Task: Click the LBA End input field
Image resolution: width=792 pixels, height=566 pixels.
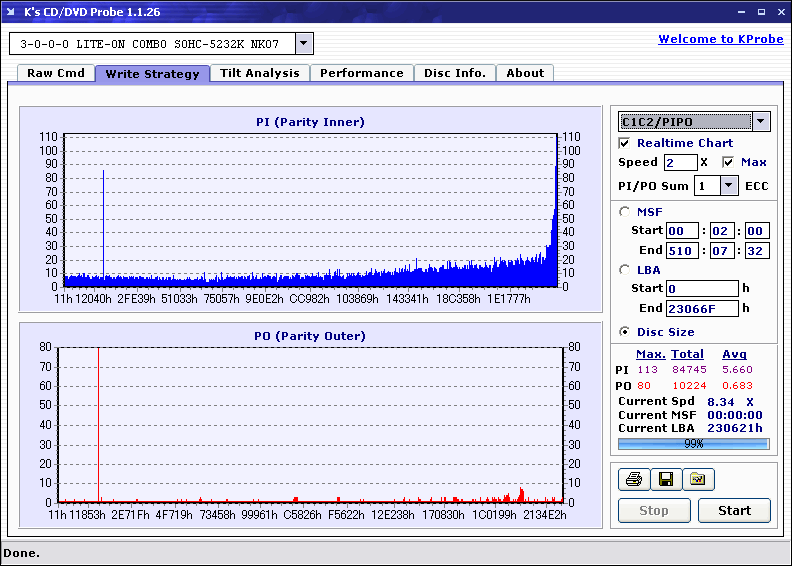Action: coord(701,308)
